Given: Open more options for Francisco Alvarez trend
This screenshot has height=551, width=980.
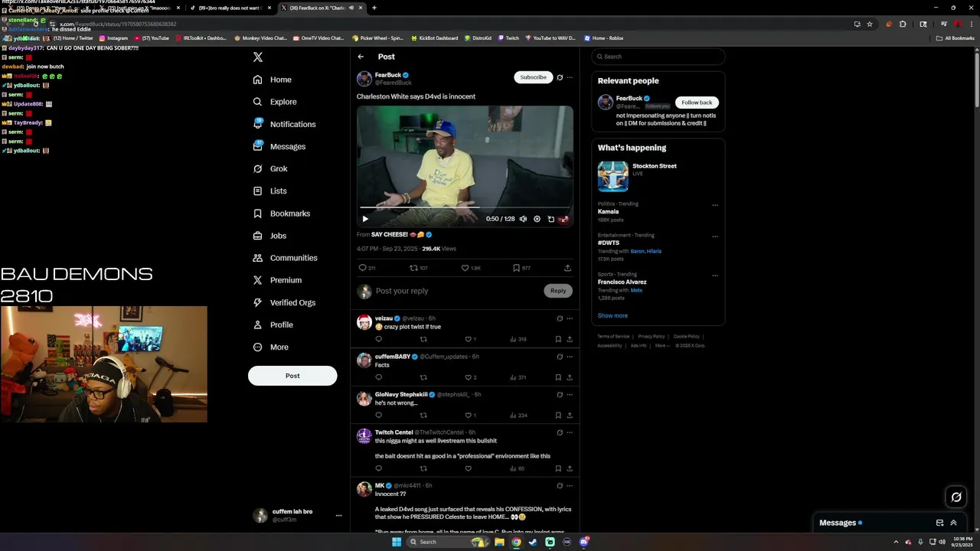Looking at the screenshot, I should (715, 275).
